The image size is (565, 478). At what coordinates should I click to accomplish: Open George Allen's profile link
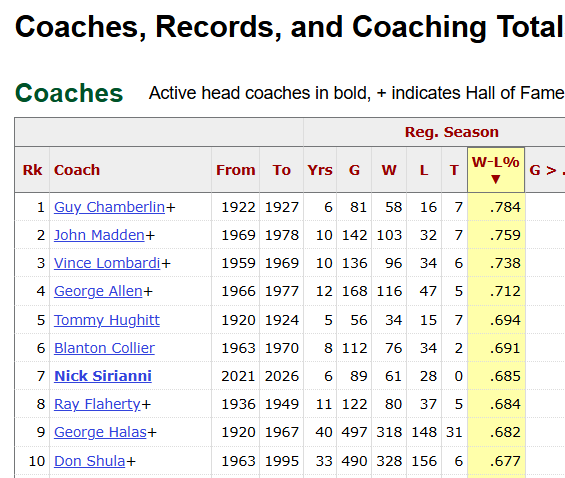98,291
